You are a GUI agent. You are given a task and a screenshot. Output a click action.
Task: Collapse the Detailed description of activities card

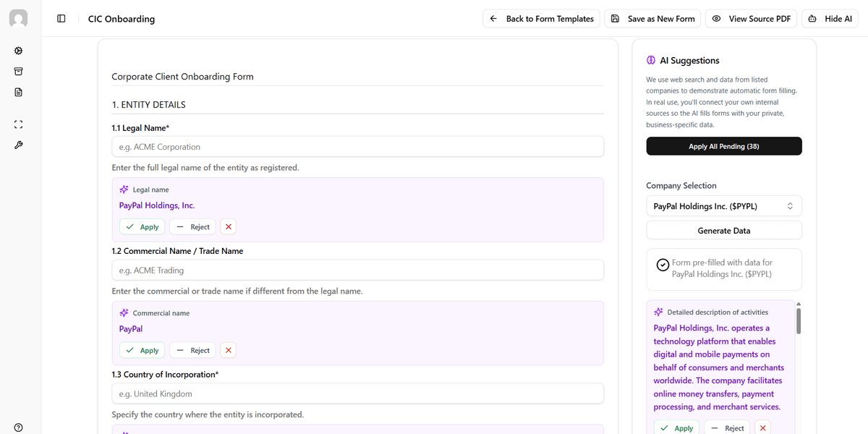[x=762, y=427]
